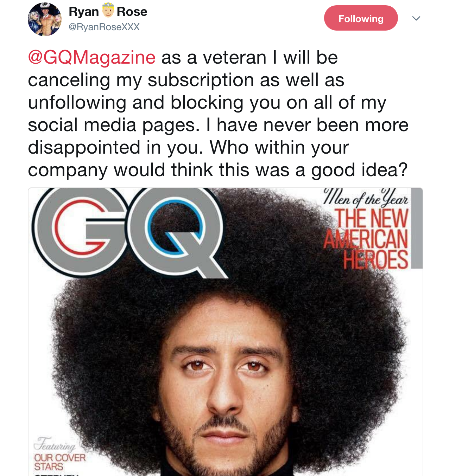Open the @GQMagazine mention link
Screen dimensions: 449x476
pos(92,57)
